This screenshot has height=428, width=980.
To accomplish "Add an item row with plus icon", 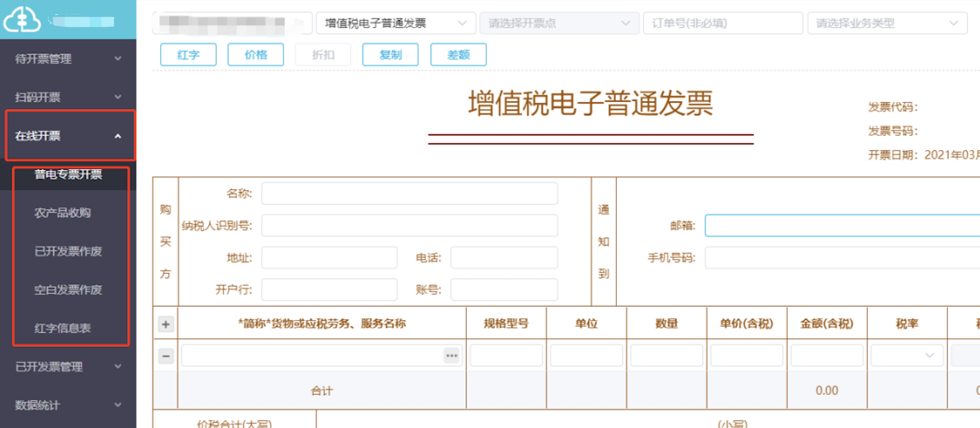I will click(x=166, y=324).
